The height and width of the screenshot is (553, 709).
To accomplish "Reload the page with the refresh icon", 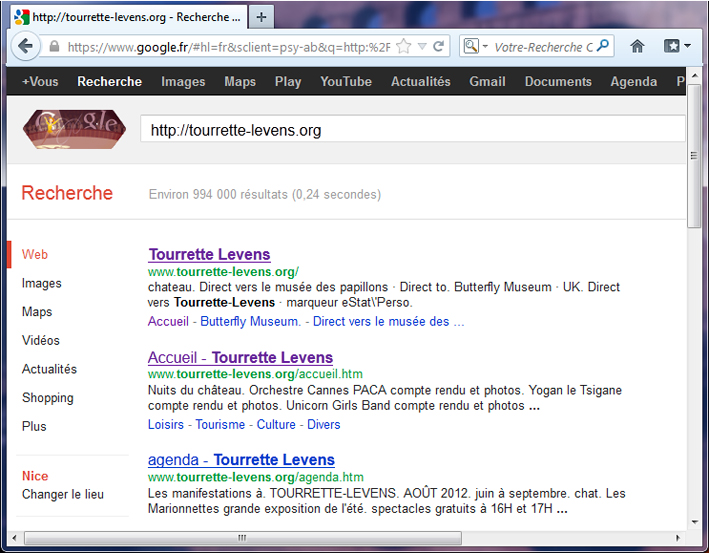I will click(x=438, y=46).
